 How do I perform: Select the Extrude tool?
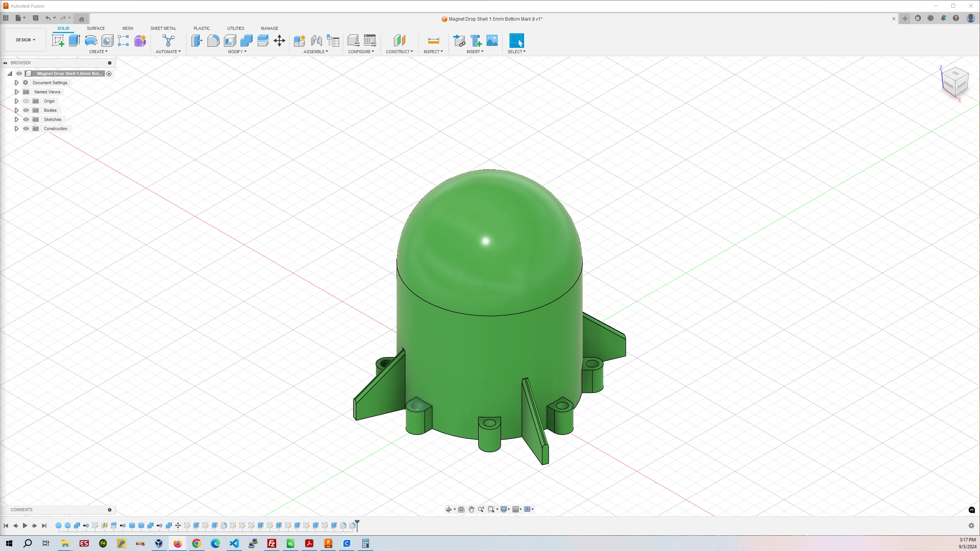74,41
